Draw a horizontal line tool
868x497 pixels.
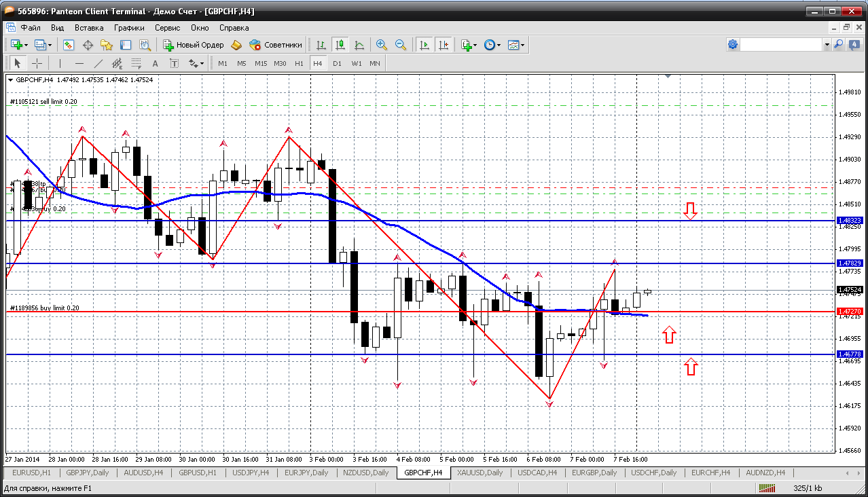pyautogui.click(x=79, y=63)
